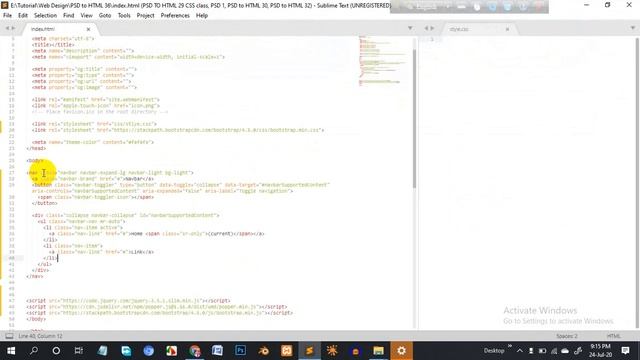Show hidden system tray icons

520,351
